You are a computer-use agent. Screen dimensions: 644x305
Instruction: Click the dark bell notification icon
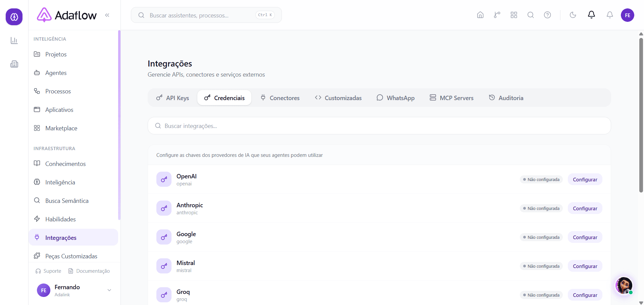point(591,15)
